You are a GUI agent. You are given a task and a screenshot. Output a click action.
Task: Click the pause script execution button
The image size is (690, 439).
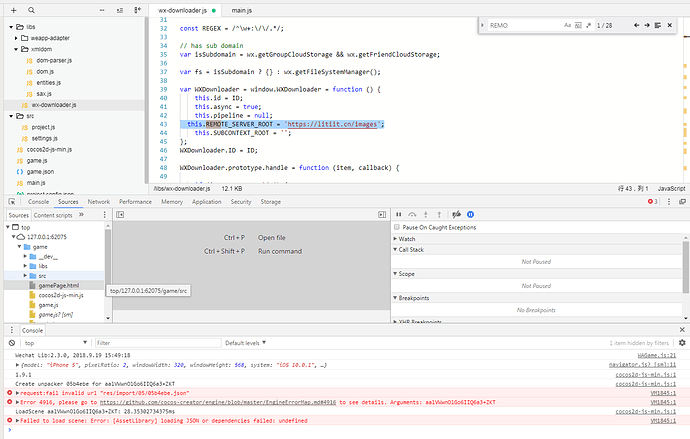(399, 215)
